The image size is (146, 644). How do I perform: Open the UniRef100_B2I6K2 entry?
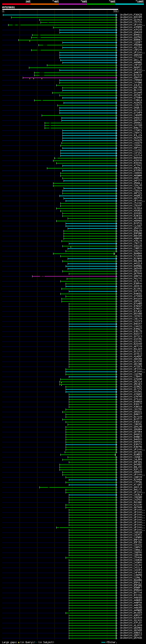tap(131, 289)
